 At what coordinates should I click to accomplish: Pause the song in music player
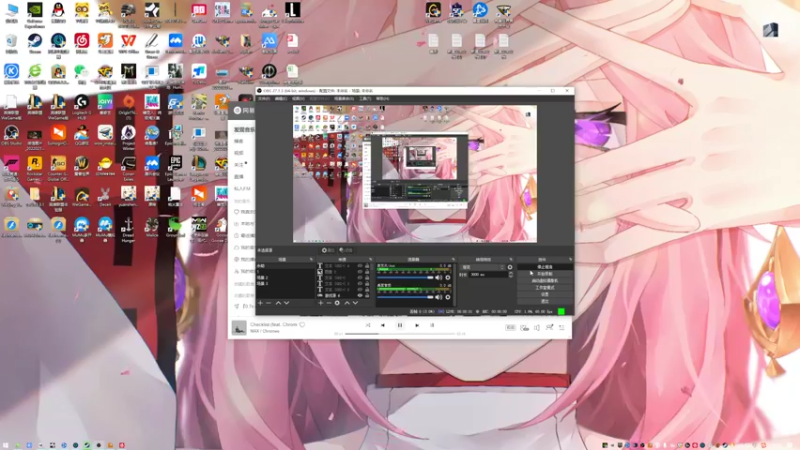click(400, 325)
